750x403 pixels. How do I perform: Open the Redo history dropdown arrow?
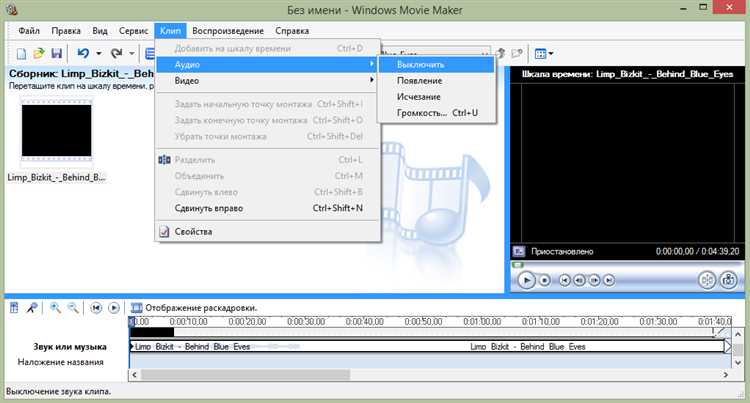point(132,54)
